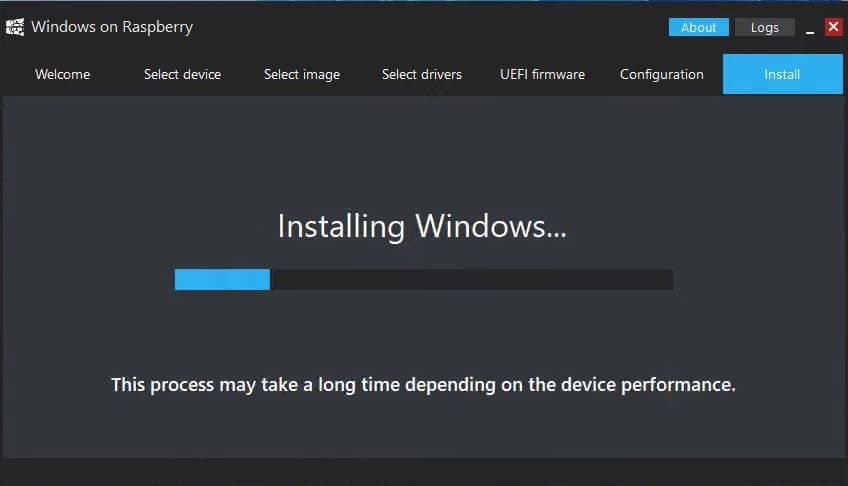Go to the Select device tab
The height and width of the screenshot is (486, 848).
pyautogui.click(x=182, y=74)
